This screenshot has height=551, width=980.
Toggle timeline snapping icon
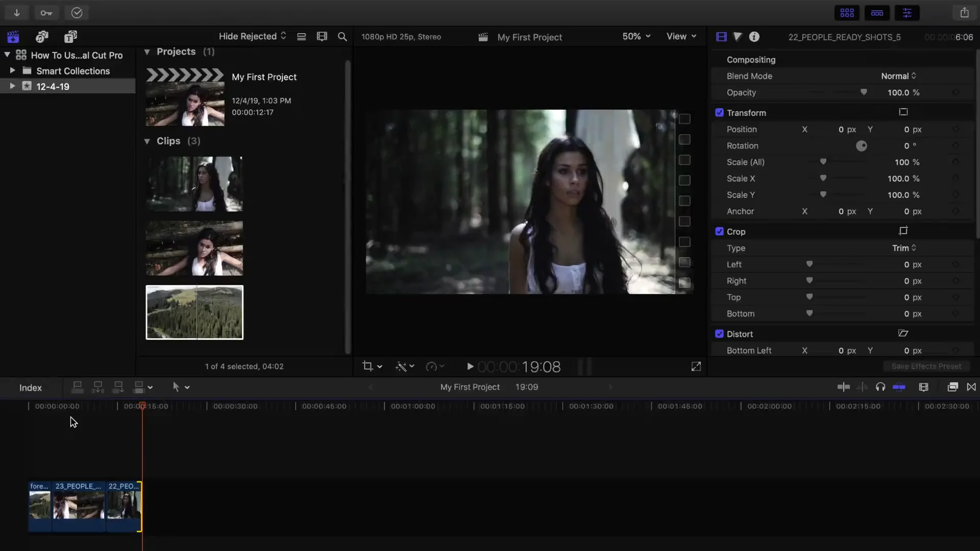[x=899, y=387]
